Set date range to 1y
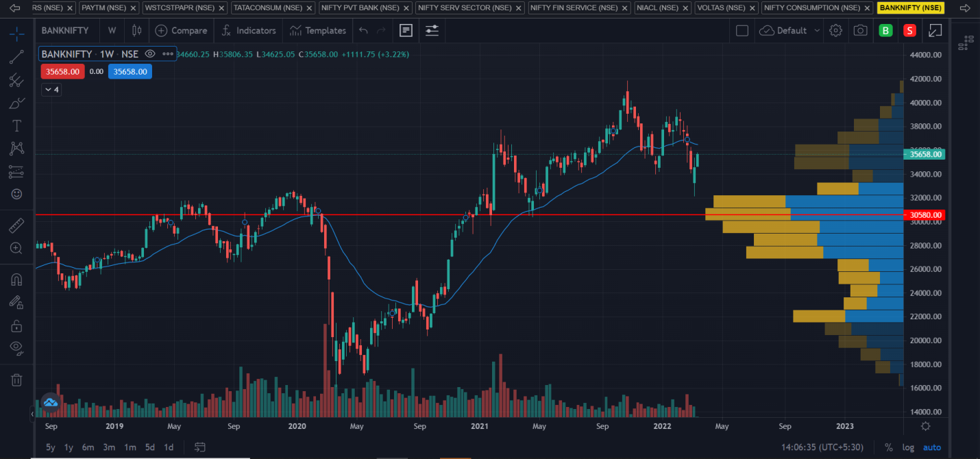 (x=69, y=447)
